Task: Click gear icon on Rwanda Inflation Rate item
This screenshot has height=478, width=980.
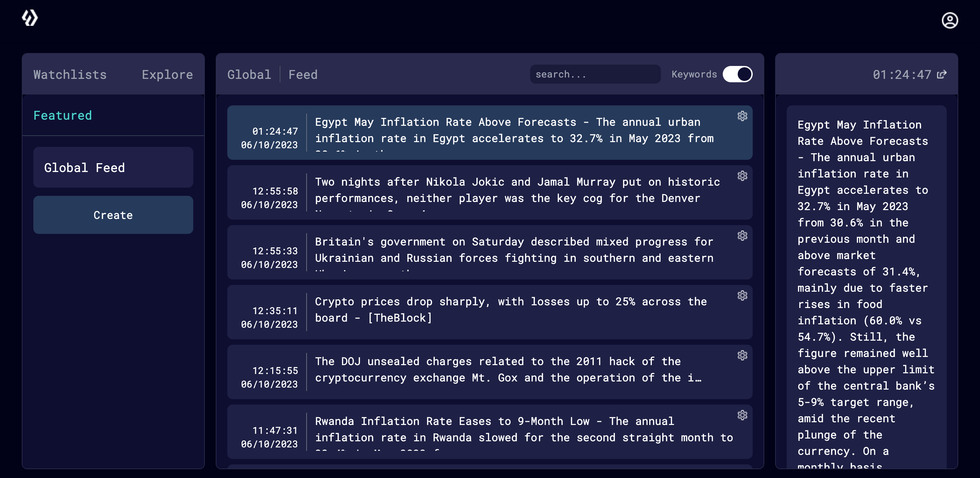Action: tap(742, 415)
